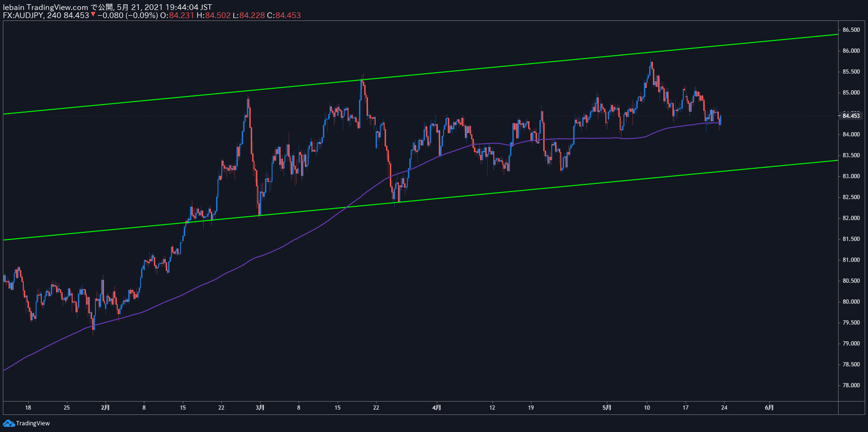Click the 79.500 price axis label
The width and height of the screenshot is (868, 432).
coord(851,323)
